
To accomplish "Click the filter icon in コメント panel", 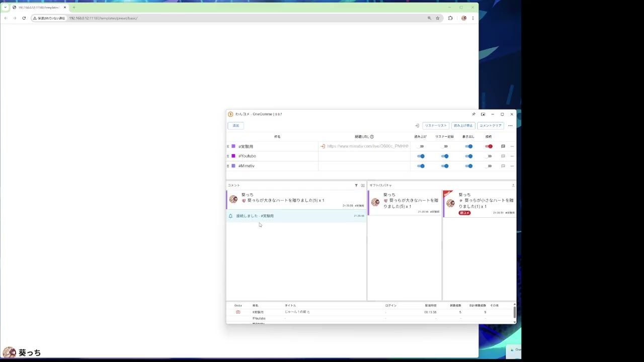I will pos(356,186).
